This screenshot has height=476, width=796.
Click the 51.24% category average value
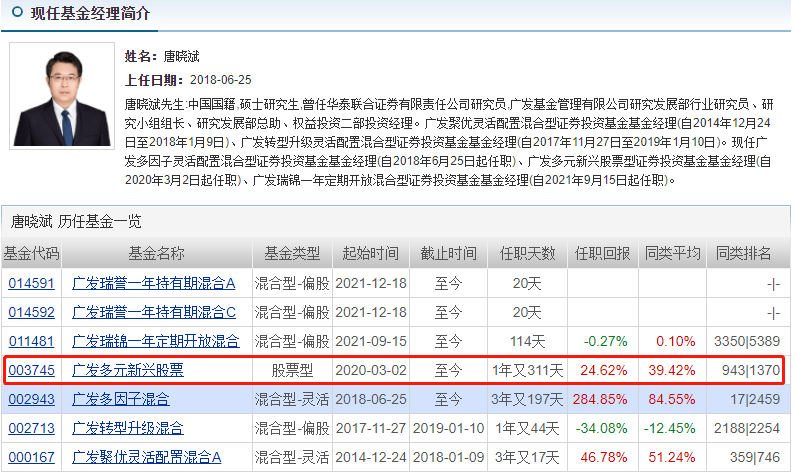(x=672, y=457)
